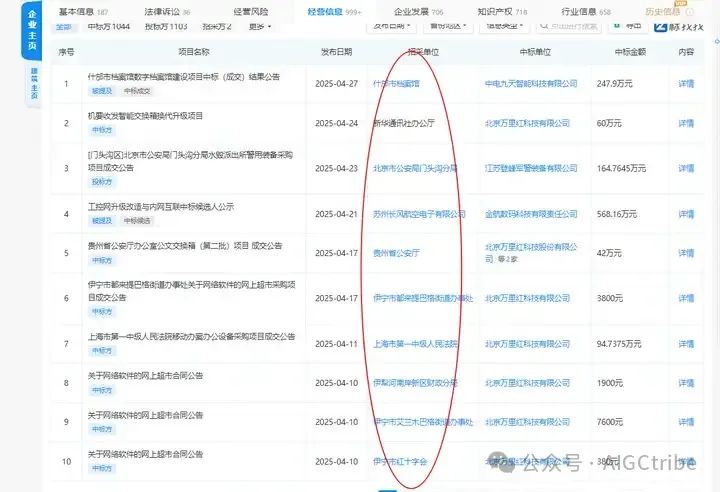Open the 发布日期 filter dropdown

click(x=392, y=26)
